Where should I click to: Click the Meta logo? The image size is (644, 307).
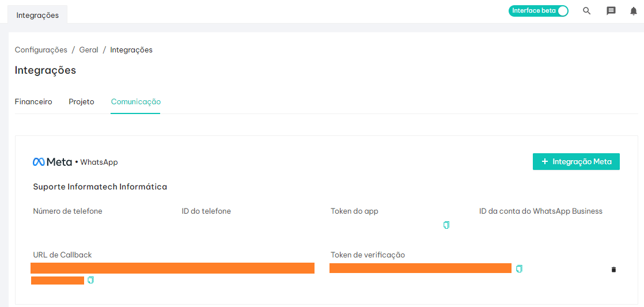tap(52, 162)
